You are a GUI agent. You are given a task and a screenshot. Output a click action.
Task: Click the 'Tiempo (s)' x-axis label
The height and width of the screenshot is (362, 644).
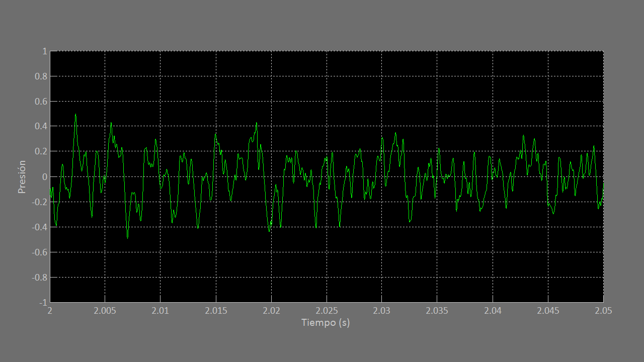[x=326, y=323]
